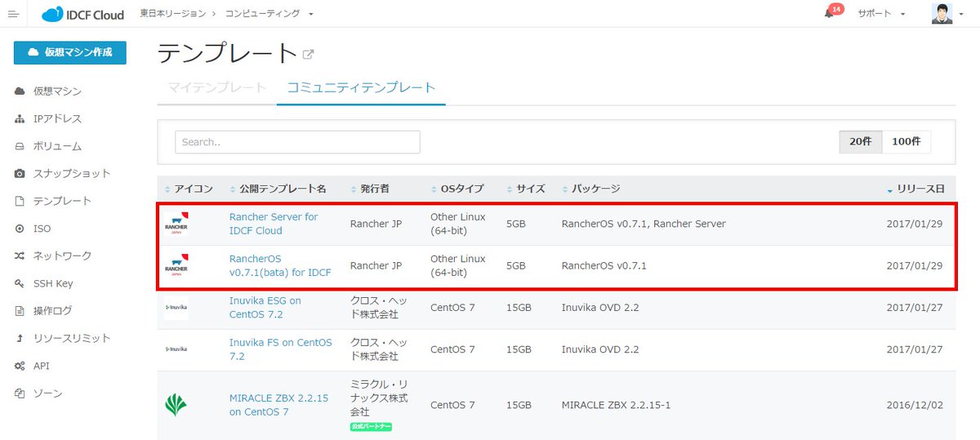Image resolution: width=980 pixels, height=440 pixels.
Task: Click Inuvika icon for Inuvika ESG row
Action: [x=176, y=308]
